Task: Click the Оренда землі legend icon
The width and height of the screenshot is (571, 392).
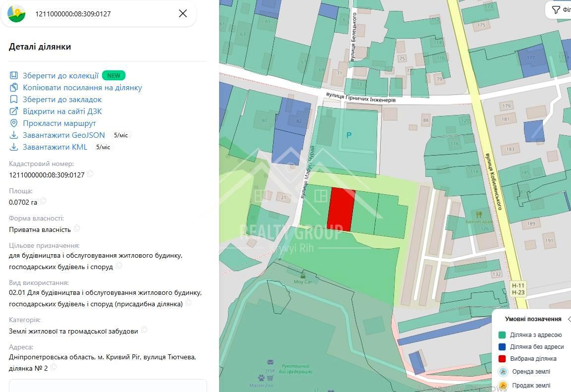Action: (503, 372)
